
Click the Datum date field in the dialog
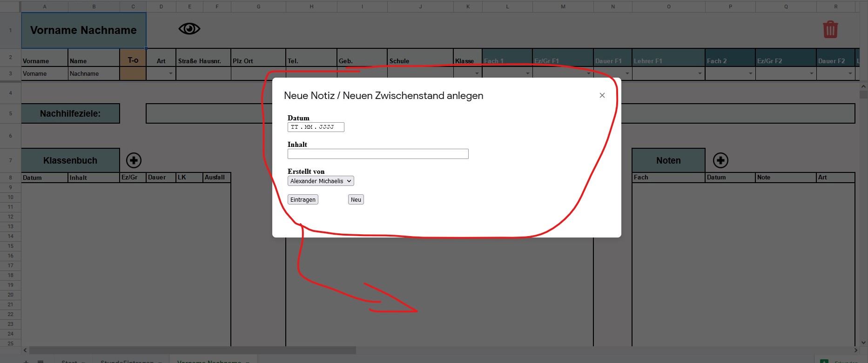tap(316, 127)
